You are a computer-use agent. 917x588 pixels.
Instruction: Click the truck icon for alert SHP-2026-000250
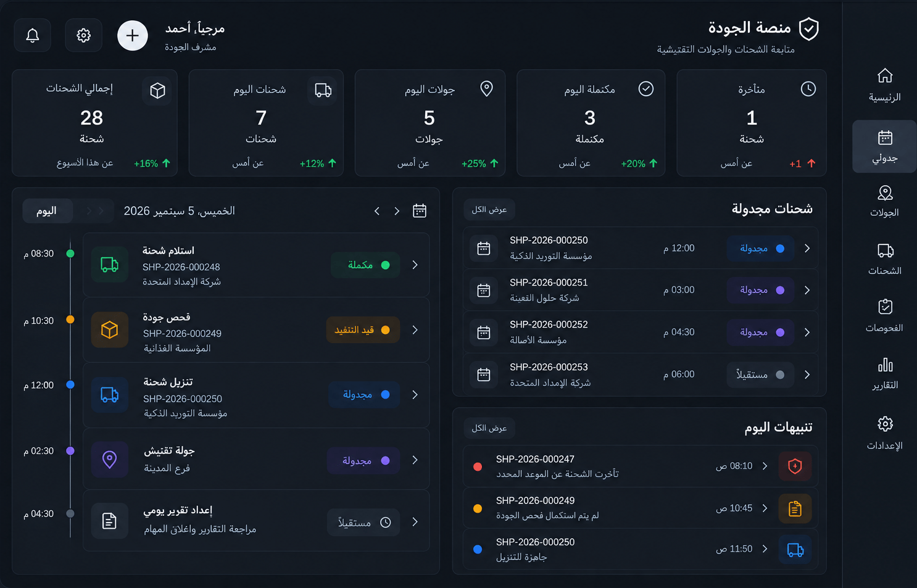click(x=795, y=550)
